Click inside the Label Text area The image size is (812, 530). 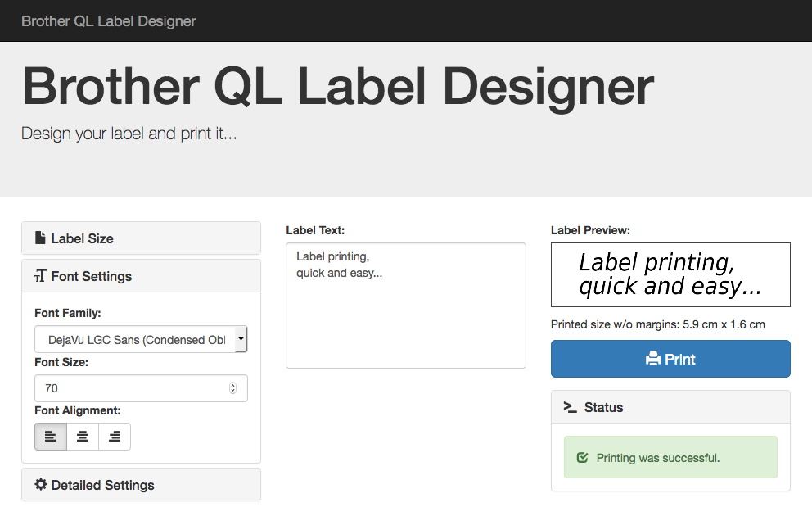pyautogui.click(x=405, y=306)
